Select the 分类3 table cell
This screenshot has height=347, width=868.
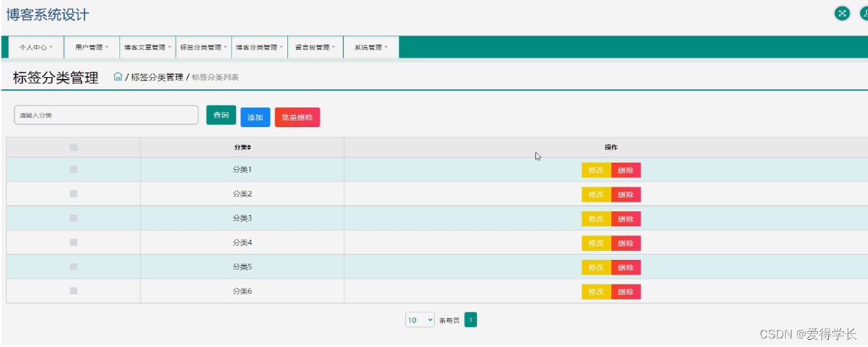(242, 218)
